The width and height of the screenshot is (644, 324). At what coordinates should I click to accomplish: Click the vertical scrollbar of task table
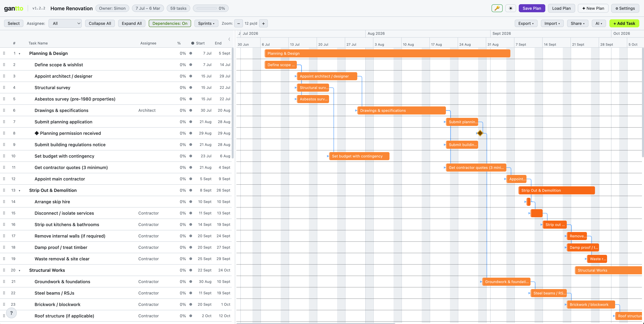click(x=233, y=103)
